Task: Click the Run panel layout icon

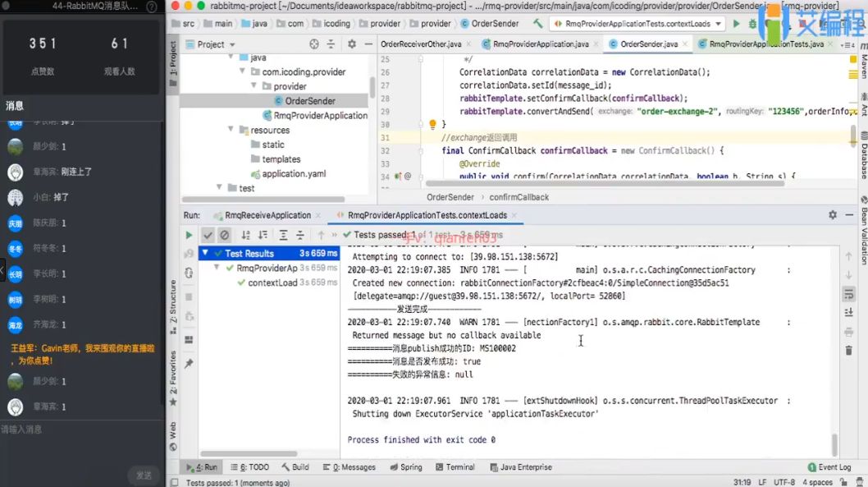Action: pos(189,339)
